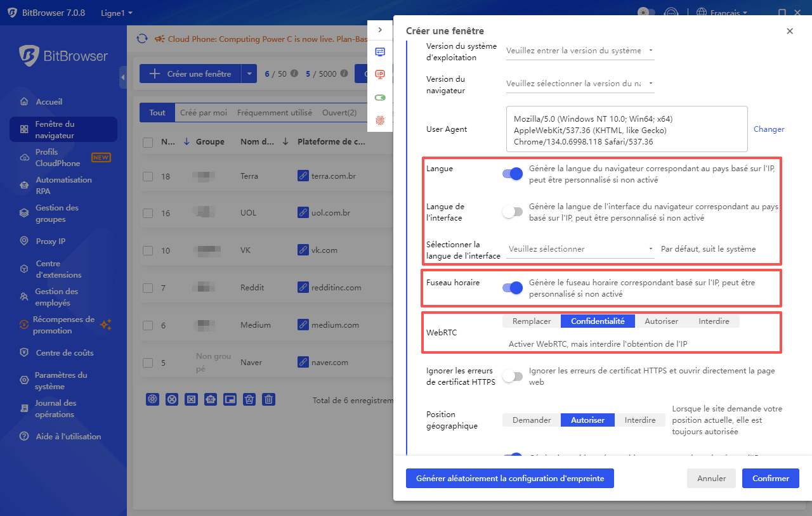Toggle Ignorer les erreurs de certificat HTTPS

coord(511,376)
